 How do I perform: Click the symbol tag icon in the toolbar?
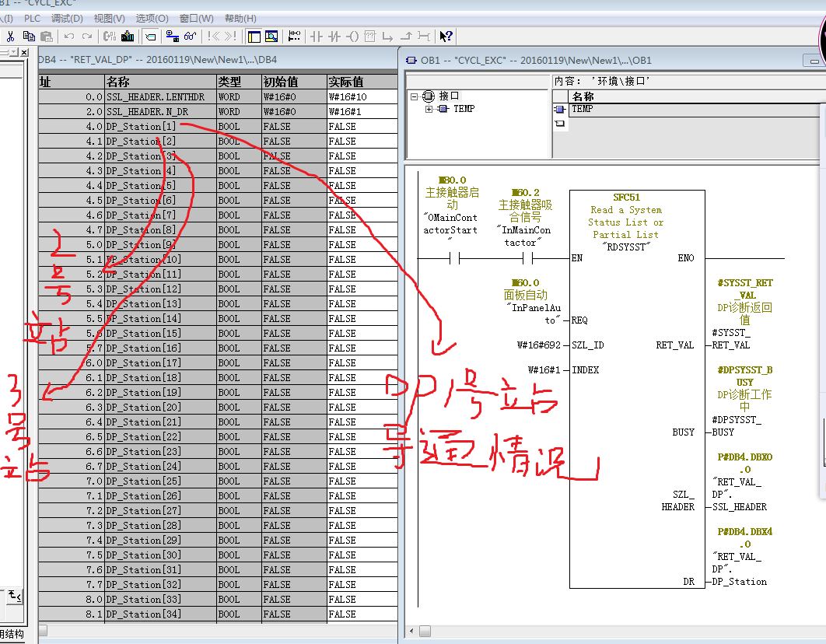point(151,37)
